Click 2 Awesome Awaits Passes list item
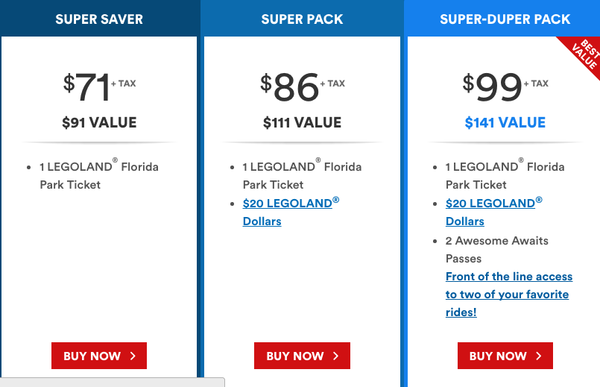Image resolution: width=600 pixels, height=387 pixels. click(497, 250)
